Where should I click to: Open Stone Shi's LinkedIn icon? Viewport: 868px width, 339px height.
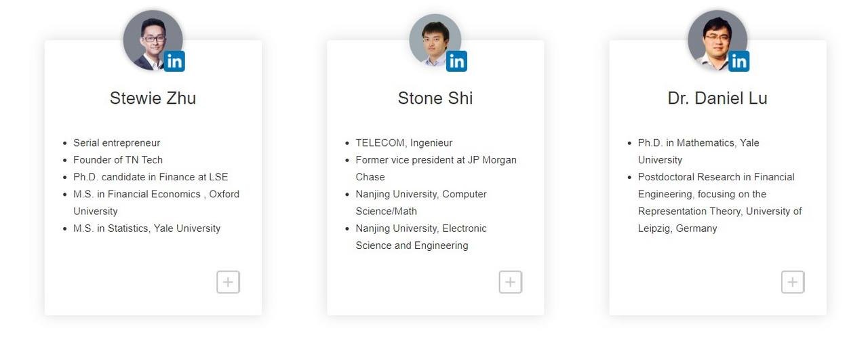coord(456,62)
